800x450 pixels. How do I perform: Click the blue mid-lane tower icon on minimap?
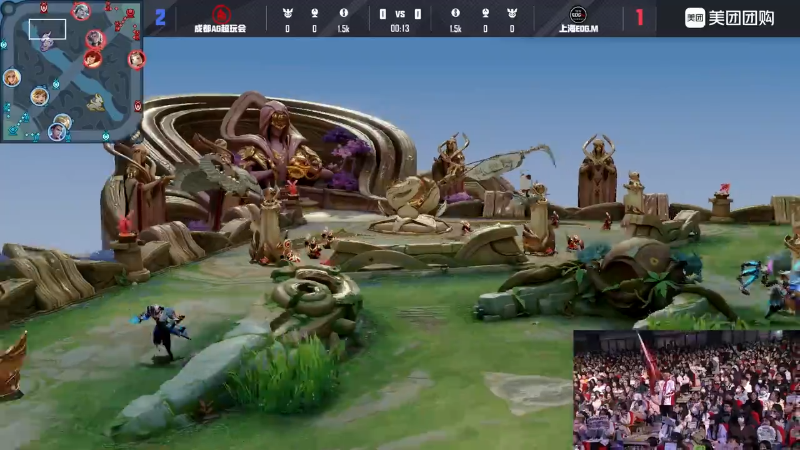click(x=56, y=85)
